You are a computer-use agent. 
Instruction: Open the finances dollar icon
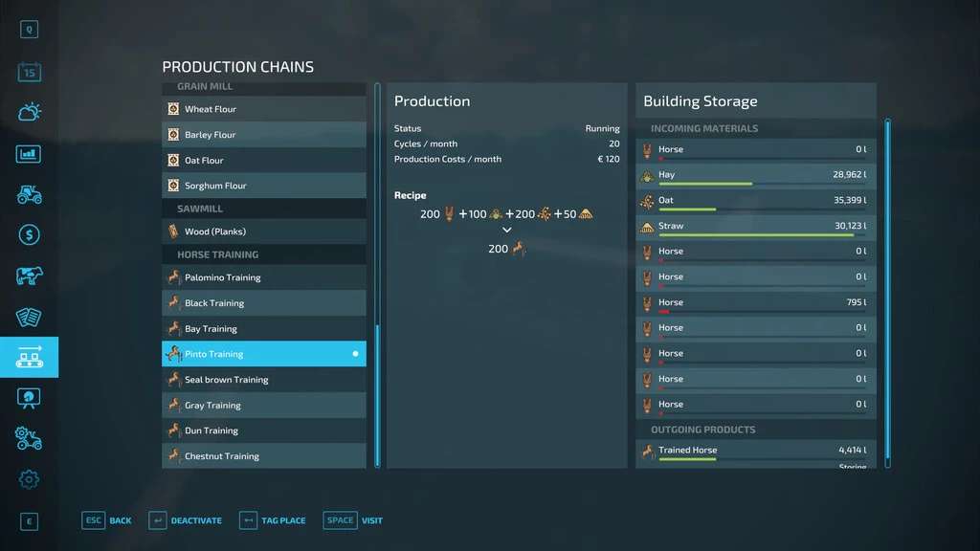tap(29, 235)
